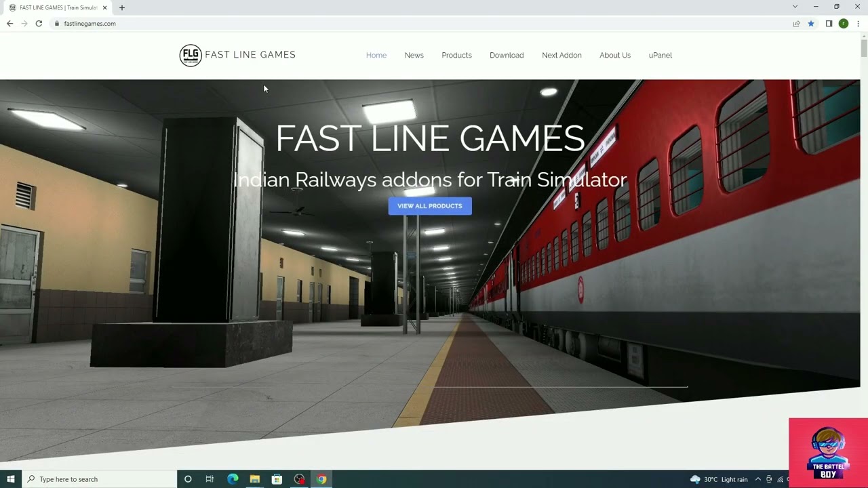Open the weather 30°C Light rain widget

719,479
